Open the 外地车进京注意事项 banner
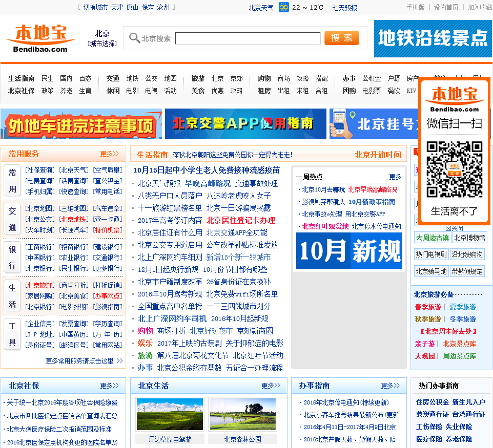Image resolution: width=493 pixels, height=448 pixels. click(81, 124)
